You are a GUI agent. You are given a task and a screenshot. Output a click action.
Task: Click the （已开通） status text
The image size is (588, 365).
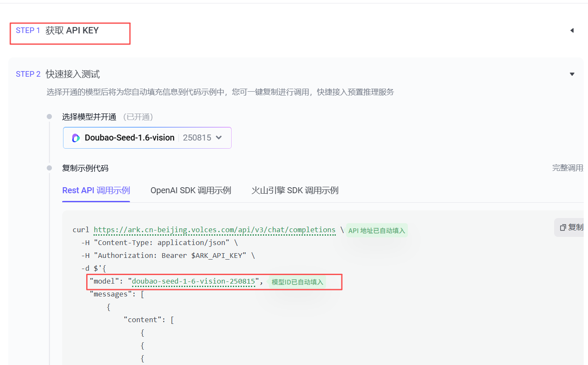(137, 117)
